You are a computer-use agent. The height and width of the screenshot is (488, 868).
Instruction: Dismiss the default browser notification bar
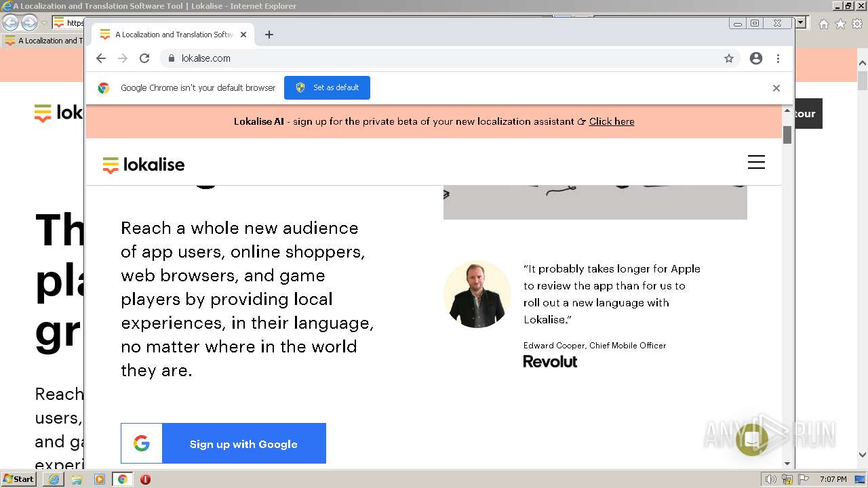(776, 87)
